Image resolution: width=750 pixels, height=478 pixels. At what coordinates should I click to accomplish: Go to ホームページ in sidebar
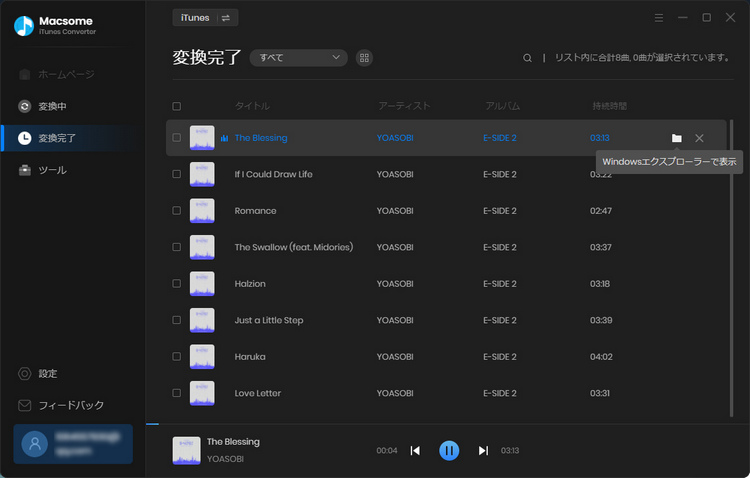(x=56, y=75)
